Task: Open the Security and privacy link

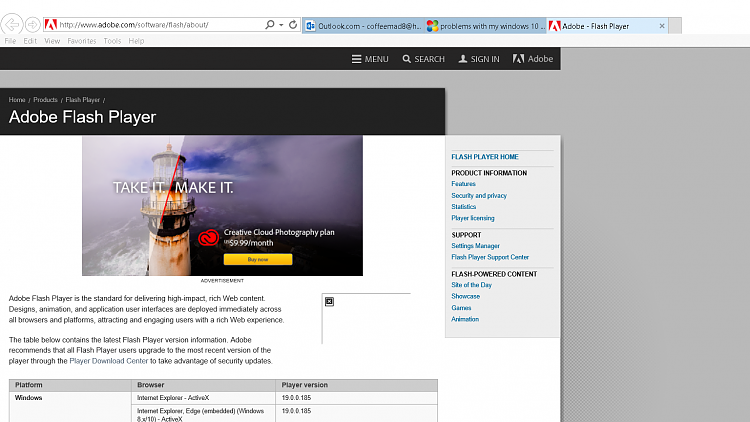Action: [479, 196]
